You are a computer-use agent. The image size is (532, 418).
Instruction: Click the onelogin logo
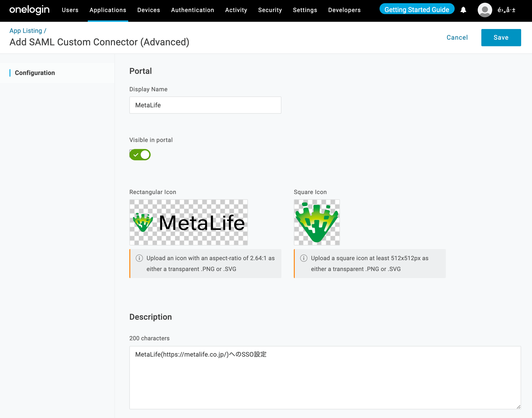tap(29, 10)
